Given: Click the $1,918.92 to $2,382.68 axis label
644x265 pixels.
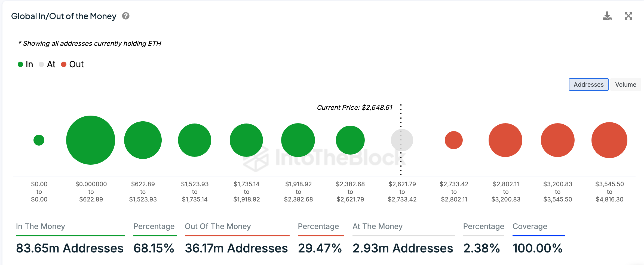Looking at the screenshot, I should (298, 192).
